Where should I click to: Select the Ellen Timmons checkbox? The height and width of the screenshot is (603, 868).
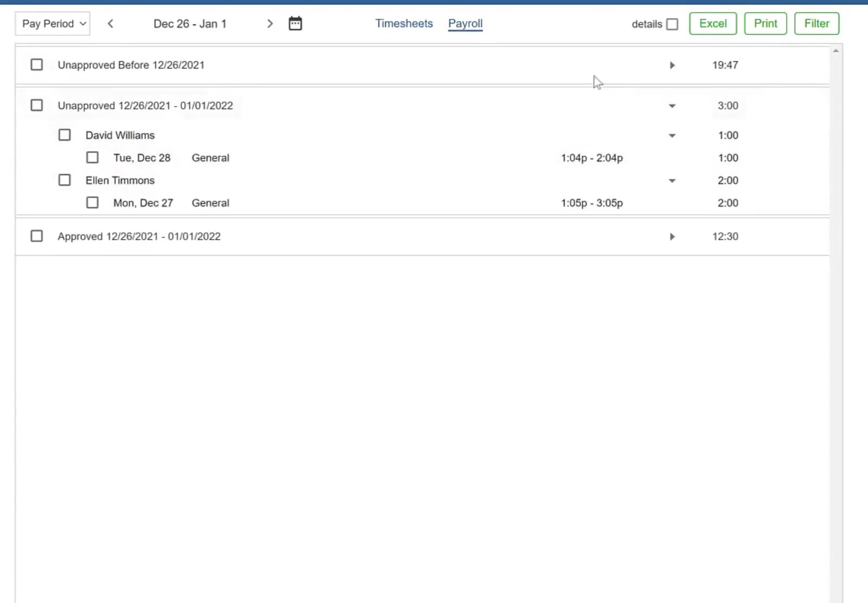click(x=65, y=179)
